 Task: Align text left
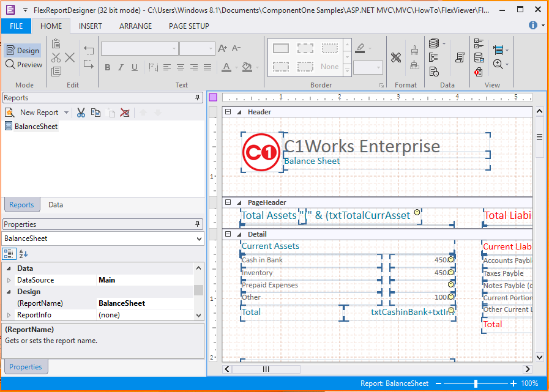point(167,67)
